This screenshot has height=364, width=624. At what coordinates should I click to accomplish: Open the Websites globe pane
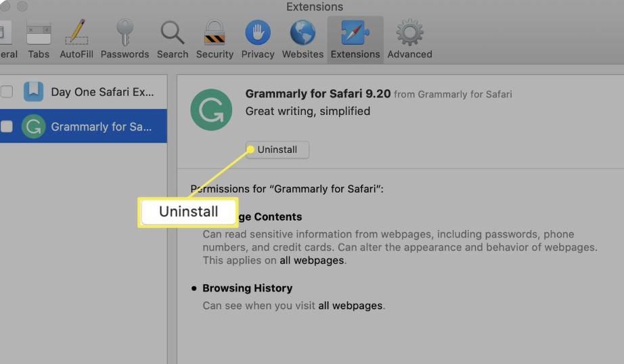click(303, 40)
